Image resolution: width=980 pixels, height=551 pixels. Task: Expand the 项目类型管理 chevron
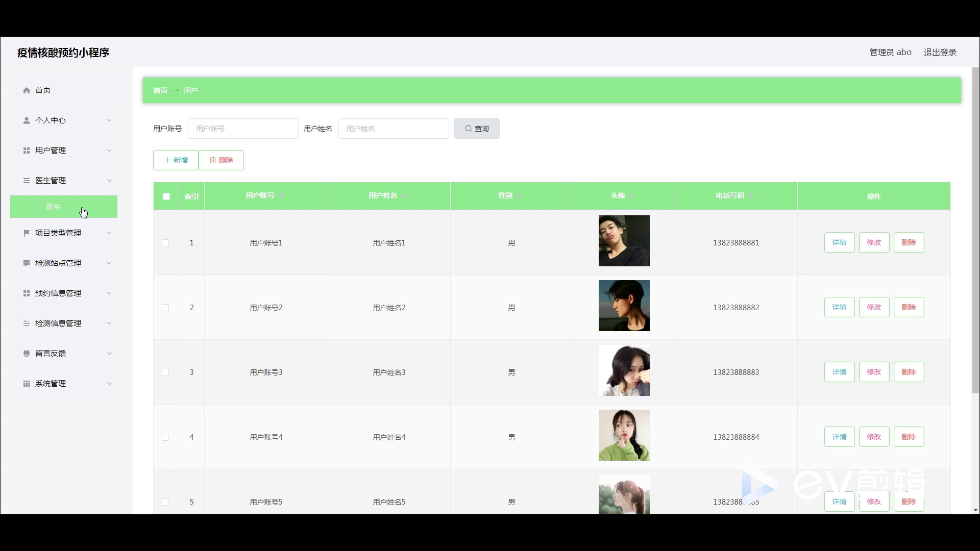pos(109,233)
